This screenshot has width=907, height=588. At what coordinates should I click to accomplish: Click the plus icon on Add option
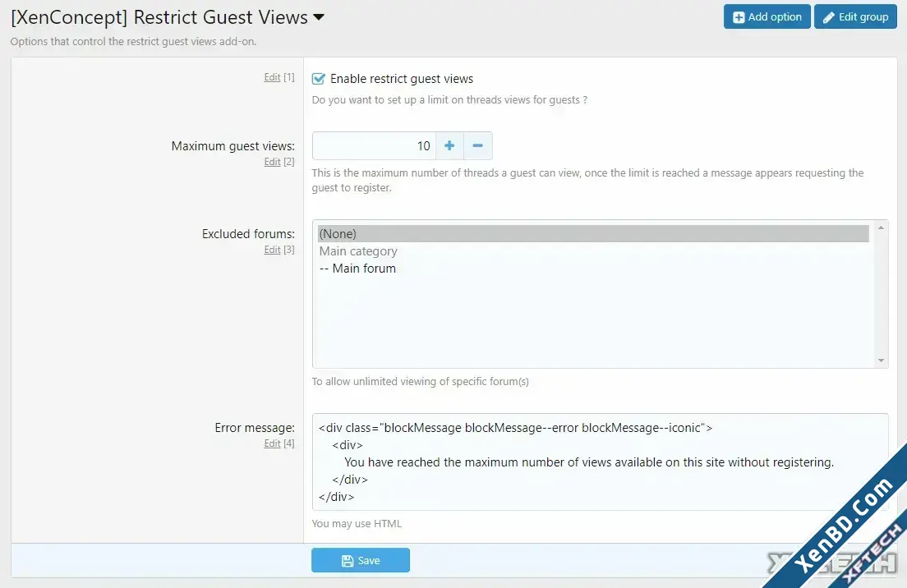pos(739,17)
